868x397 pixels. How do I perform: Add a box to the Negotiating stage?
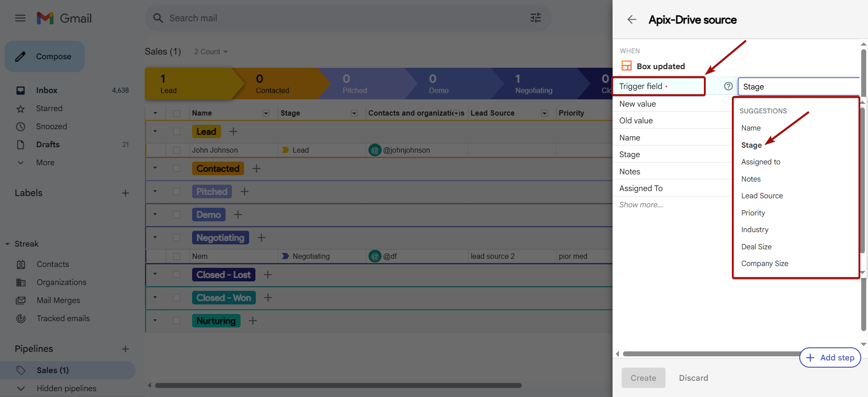click(x=261, y=238)
